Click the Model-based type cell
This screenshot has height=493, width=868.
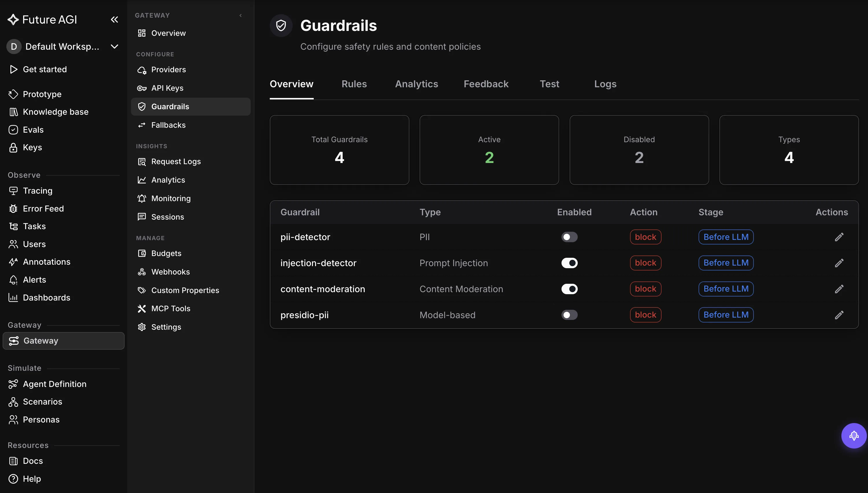pyautogui.click(x=447, y=315)
